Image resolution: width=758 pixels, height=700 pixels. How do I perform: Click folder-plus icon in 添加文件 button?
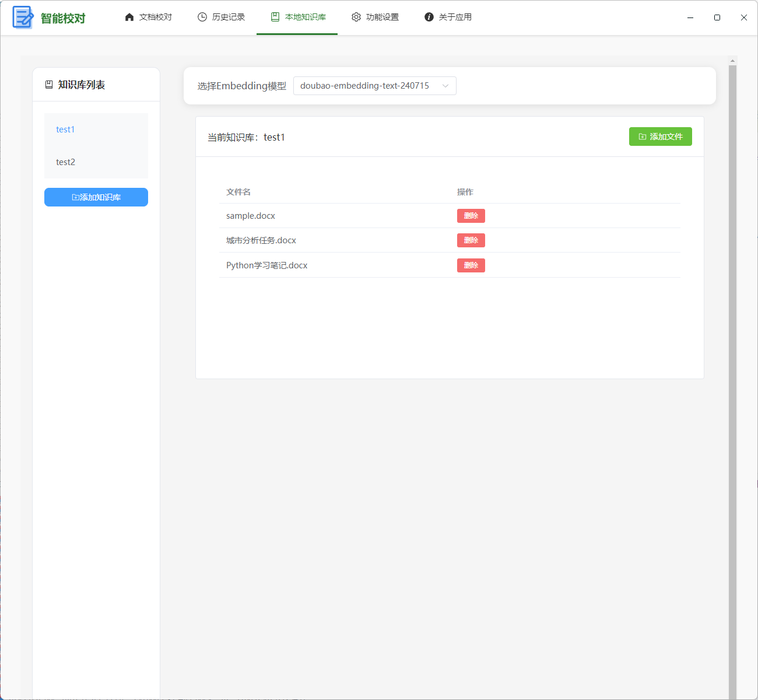643,136
